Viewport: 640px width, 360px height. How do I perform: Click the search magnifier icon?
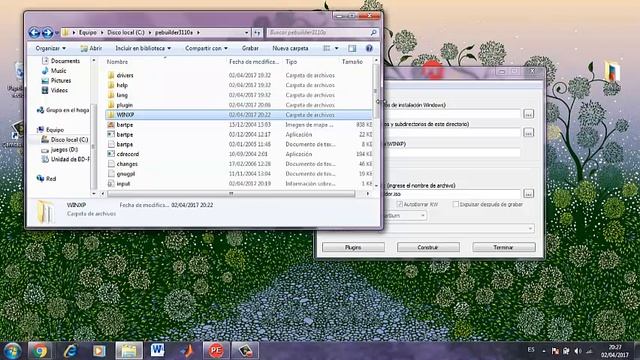pyautogui.click(x=373, y=32)
